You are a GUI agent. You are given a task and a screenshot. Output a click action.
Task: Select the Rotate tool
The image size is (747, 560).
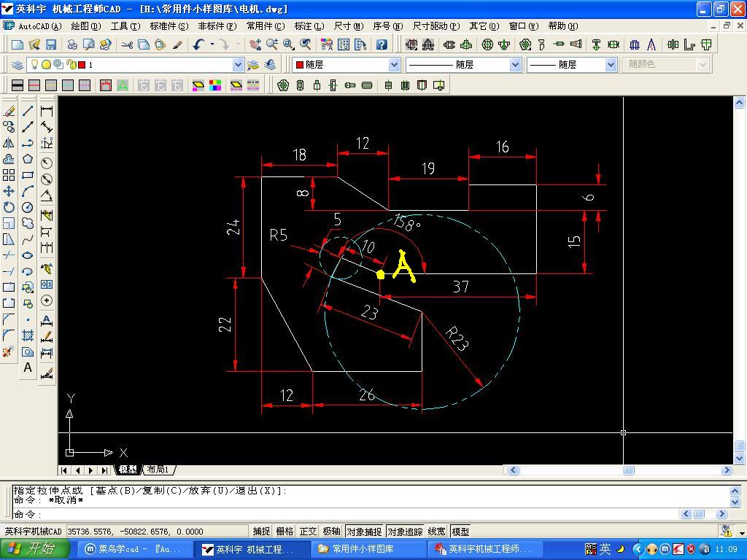point(9,207)
